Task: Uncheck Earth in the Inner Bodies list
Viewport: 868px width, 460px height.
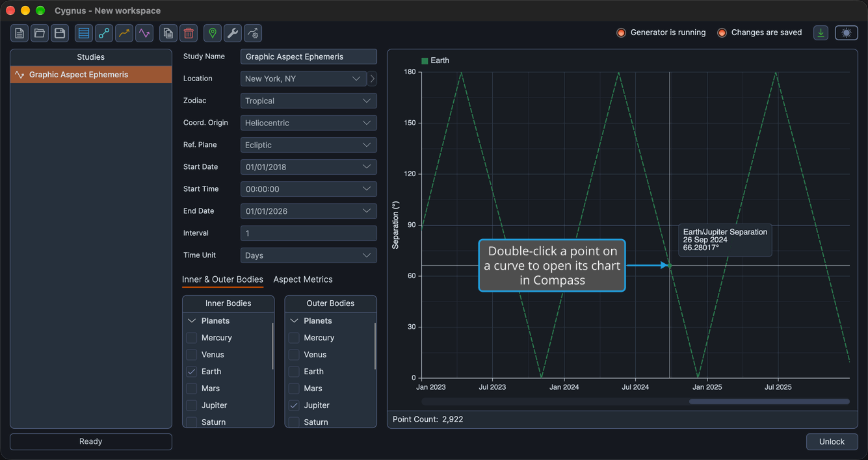Action: 192,372
